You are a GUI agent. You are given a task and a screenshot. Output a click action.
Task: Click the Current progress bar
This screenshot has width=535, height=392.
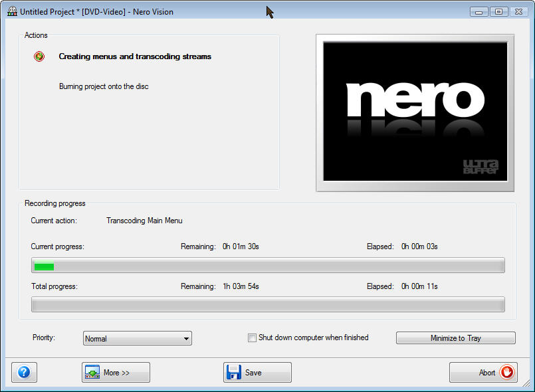[268, 265]
